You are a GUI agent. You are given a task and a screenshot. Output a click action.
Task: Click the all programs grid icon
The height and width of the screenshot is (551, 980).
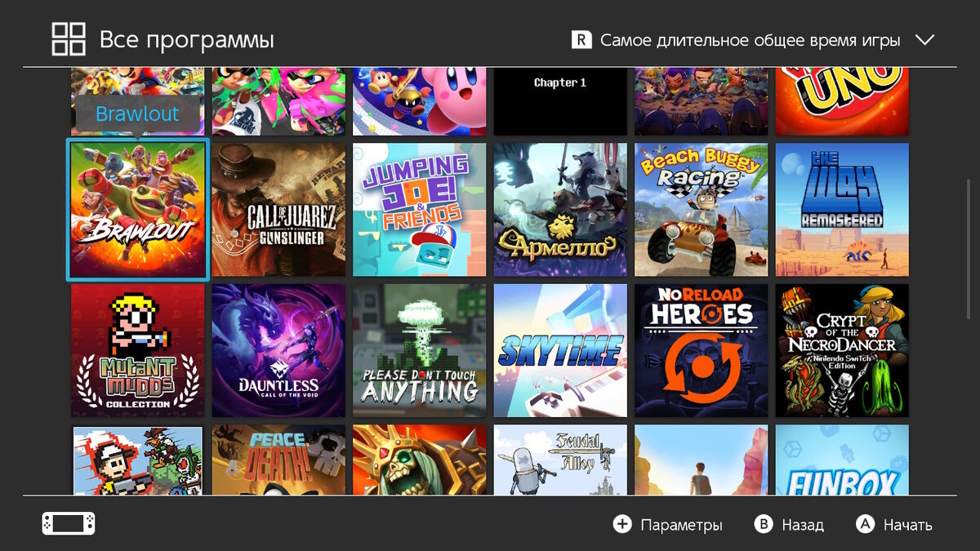pyautogui.click(x=69, y=39)
